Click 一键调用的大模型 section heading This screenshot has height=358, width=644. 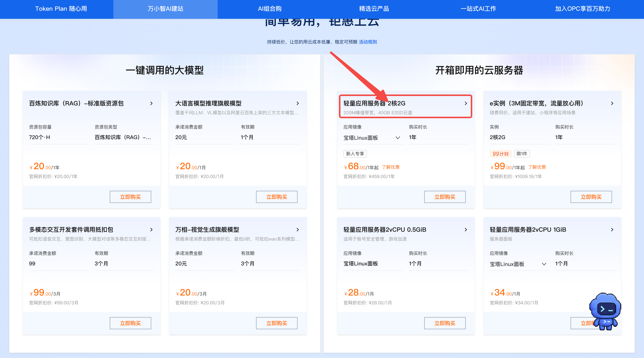(x=165, y=70)
